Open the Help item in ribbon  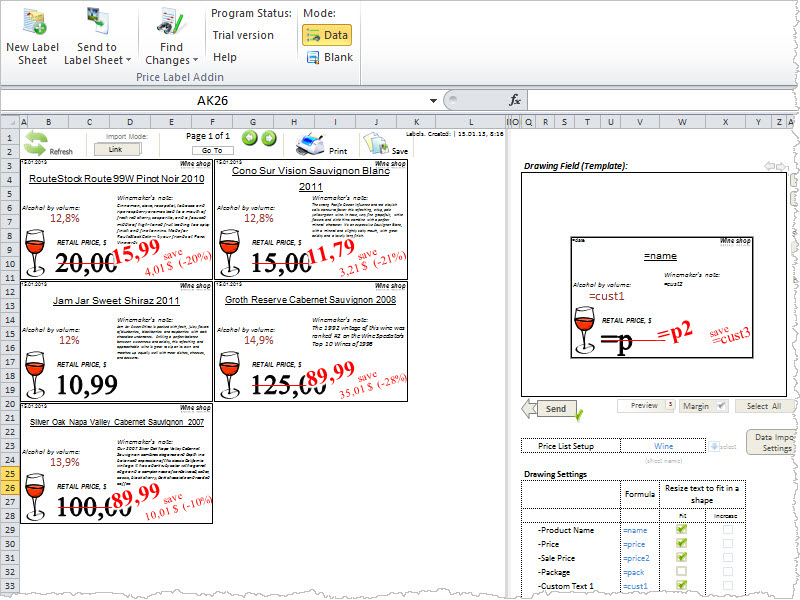pyautogui.click(x=224, y=57)
